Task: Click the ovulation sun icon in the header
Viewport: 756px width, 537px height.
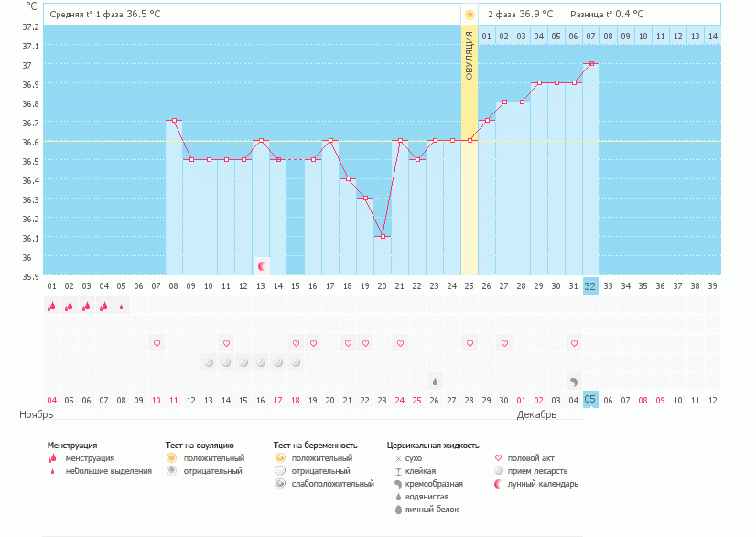Action: coord(470,15)
